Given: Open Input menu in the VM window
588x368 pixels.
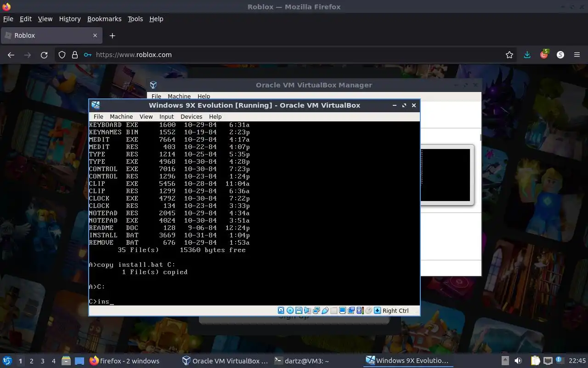Looking at the screenshot, I should pyautogui.click(x=166, y=116).
